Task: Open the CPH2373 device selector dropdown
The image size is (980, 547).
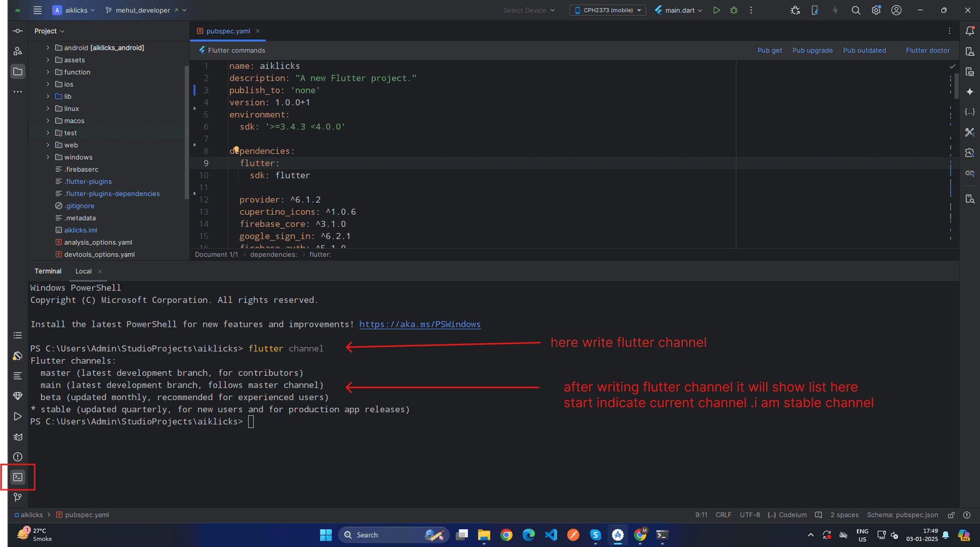Action: click(608, 10)
